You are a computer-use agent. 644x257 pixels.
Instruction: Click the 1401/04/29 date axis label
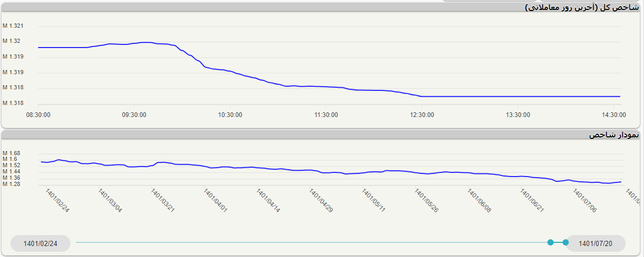coord(321,201)
